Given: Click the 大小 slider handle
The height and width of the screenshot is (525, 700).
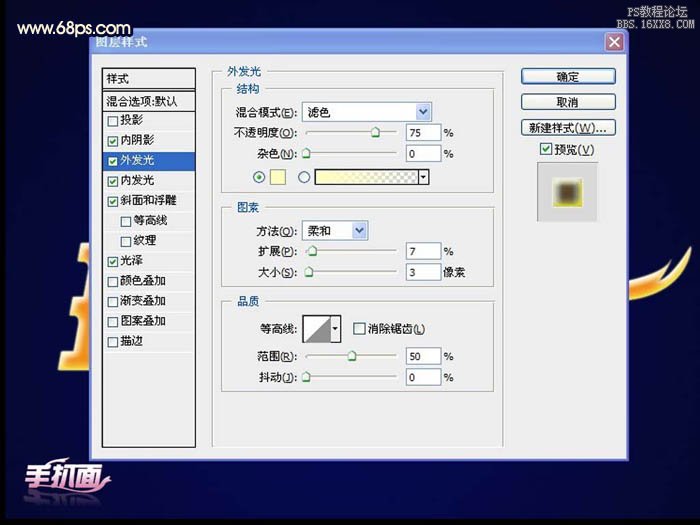Looking at the screenshot, I should [x=308, y=271].
